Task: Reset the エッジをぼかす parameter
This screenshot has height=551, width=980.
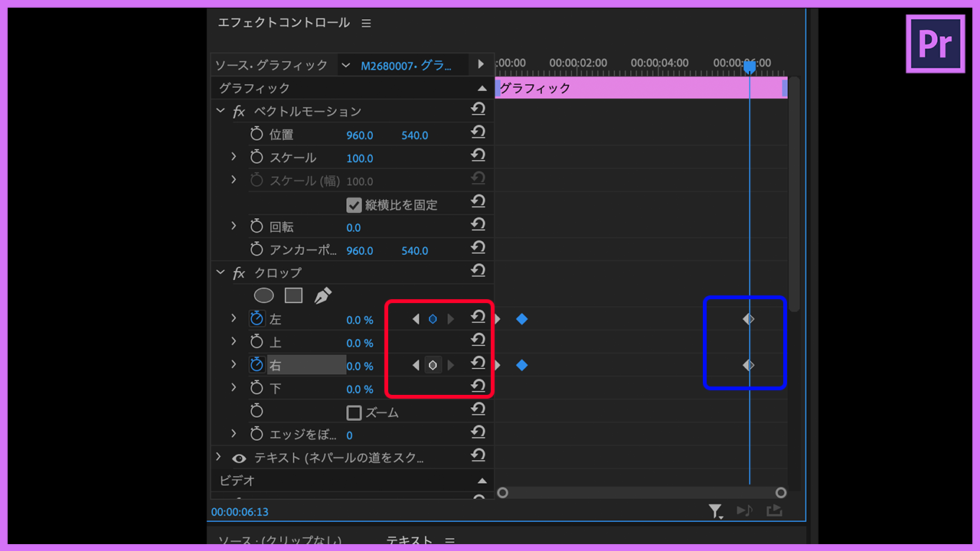Action: point(478,433)
